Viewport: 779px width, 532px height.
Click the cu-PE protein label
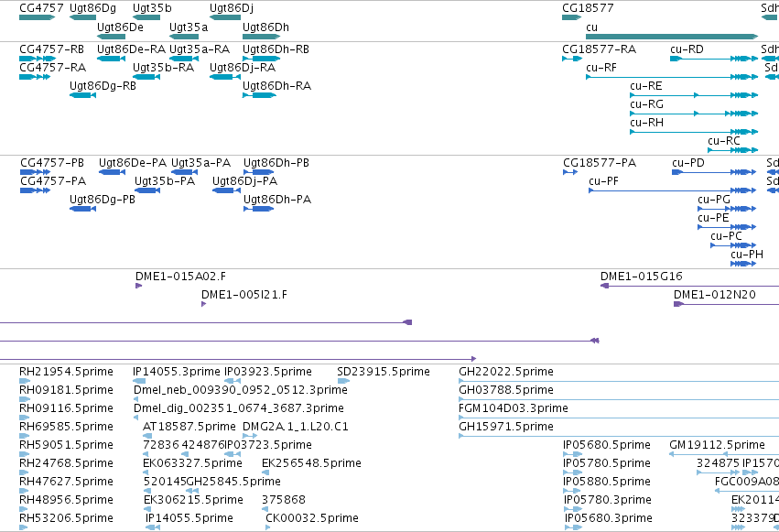tap(713, 218)
